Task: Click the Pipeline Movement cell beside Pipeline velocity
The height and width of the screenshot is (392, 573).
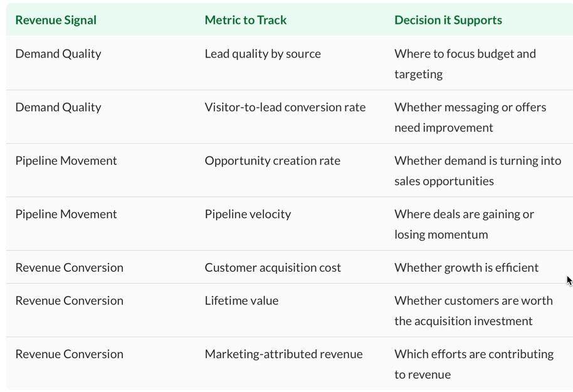Action: pyautogui.click(x=66, y=214)
